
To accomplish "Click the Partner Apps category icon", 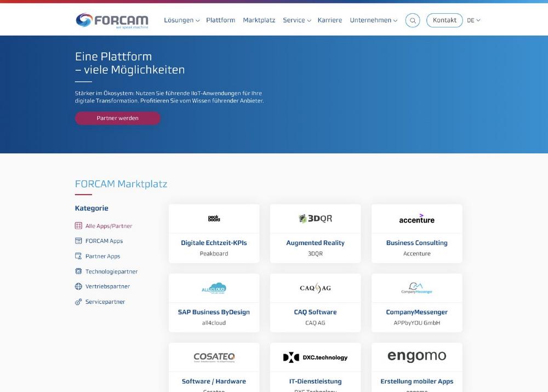I will 78,256.
